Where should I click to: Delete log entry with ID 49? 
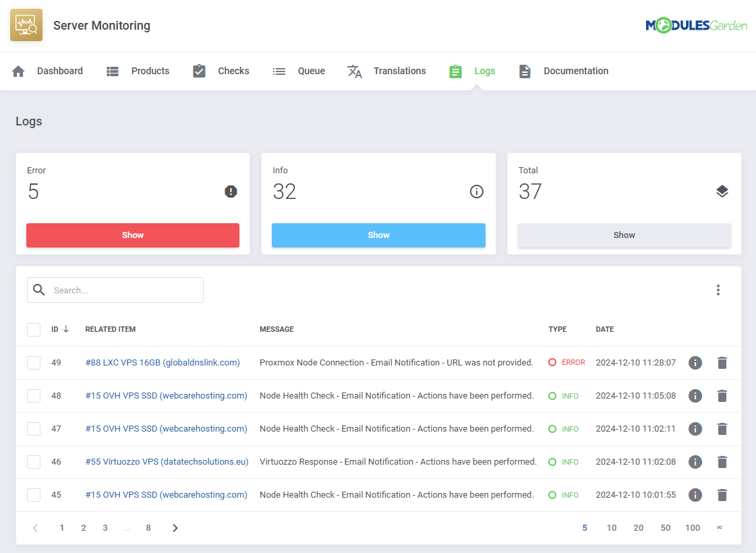722,363
